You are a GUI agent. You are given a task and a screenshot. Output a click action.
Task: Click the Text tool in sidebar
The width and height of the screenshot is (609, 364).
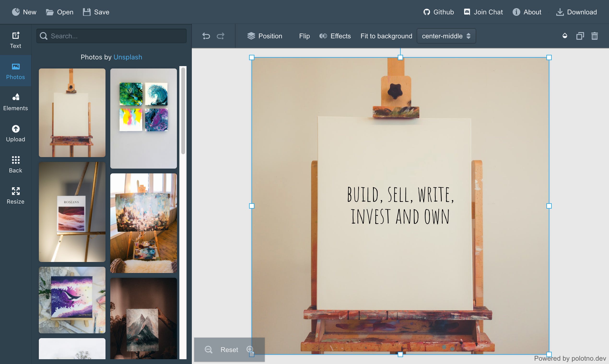pos(16,40)
